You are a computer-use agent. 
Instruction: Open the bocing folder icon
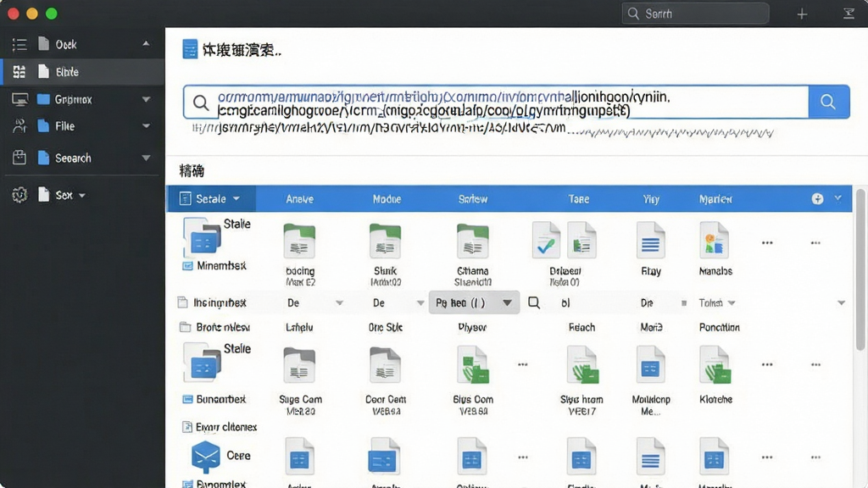(299, 241)
